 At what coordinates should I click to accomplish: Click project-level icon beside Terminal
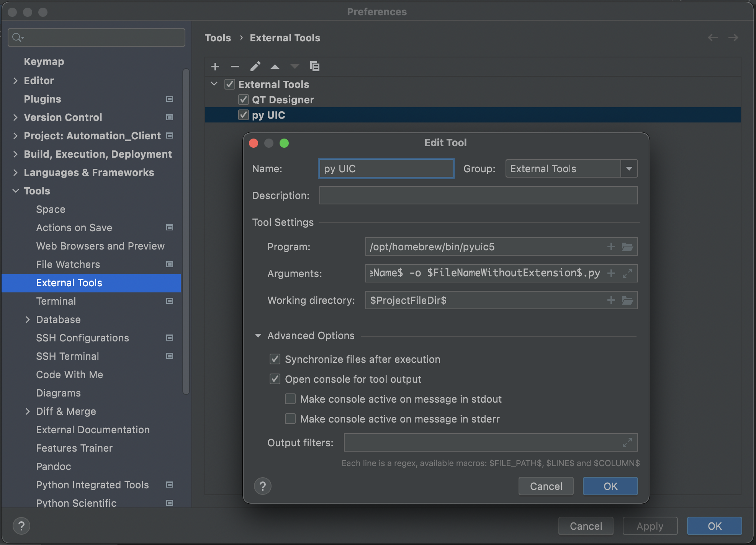[170, 301]
